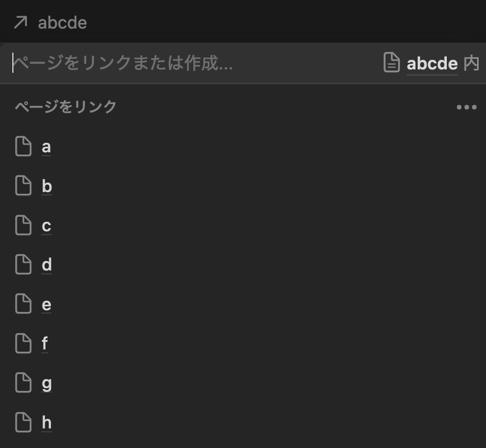Choose page d to link
Image resolution: width=486 pixels, height=448 pixels.
pyautogui.click(x=243, y=264)
